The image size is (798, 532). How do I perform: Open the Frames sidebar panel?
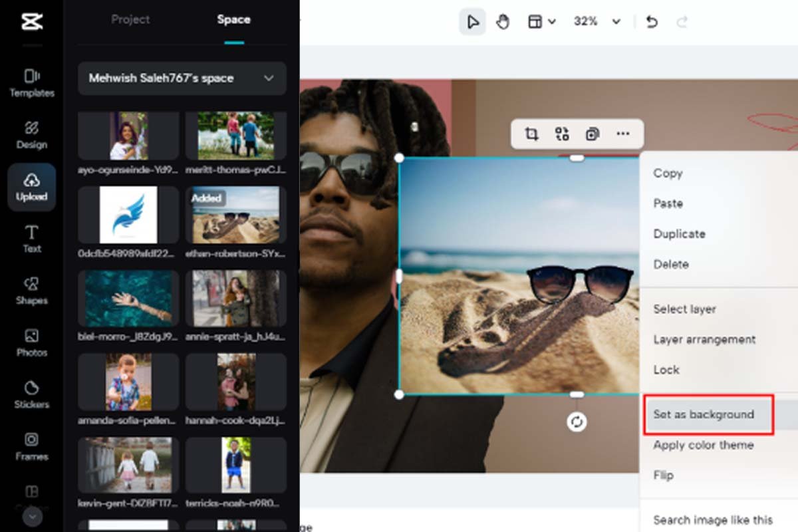pyautogui.click(x=32, y=446)
